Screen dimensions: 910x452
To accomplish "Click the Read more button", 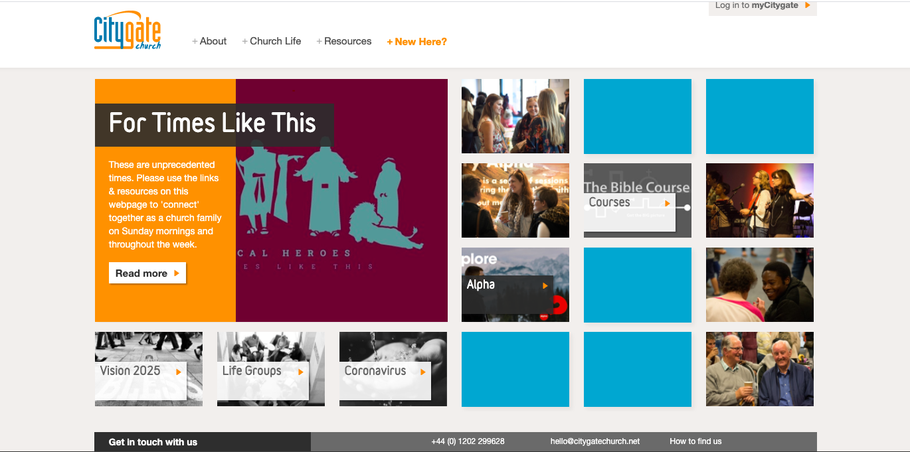I will coord(147,273).
